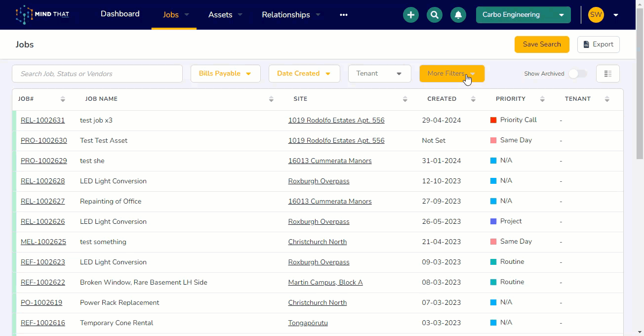Open the notifications bell icon
Viewport: 644px width, 336px height.
pyautogui.click(x=458, y=15)
